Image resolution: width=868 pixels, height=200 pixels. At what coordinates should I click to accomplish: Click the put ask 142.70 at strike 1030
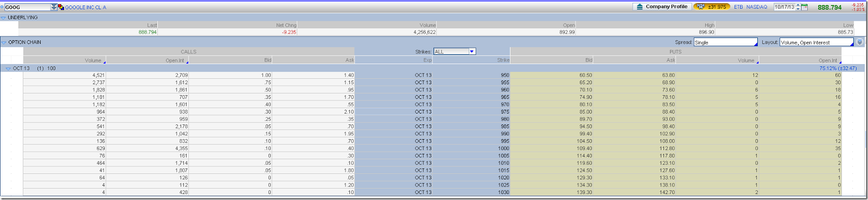667,192
